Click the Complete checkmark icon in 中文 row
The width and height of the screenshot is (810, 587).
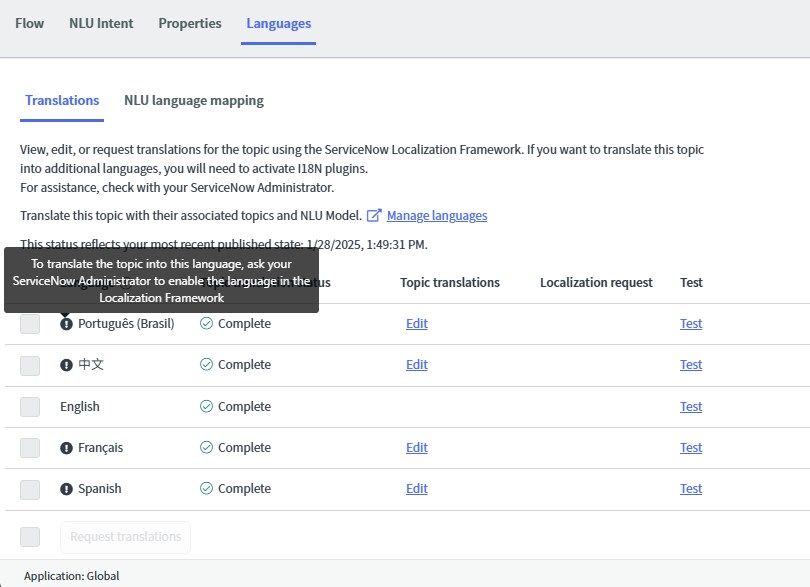click(x=206, y=364)
